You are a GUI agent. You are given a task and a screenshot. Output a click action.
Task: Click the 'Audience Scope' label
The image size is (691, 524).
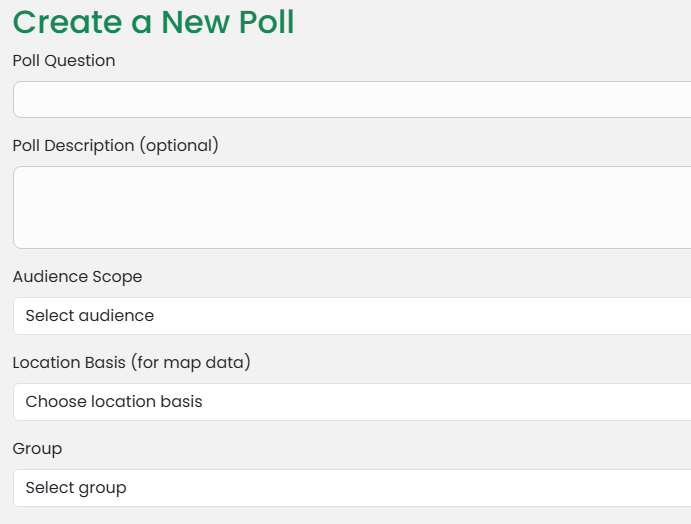(x=77, y=277)
